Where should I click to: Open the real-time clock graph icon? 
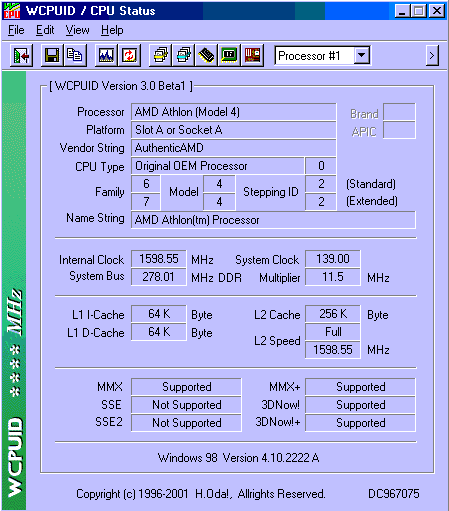(x=106, y=55)
